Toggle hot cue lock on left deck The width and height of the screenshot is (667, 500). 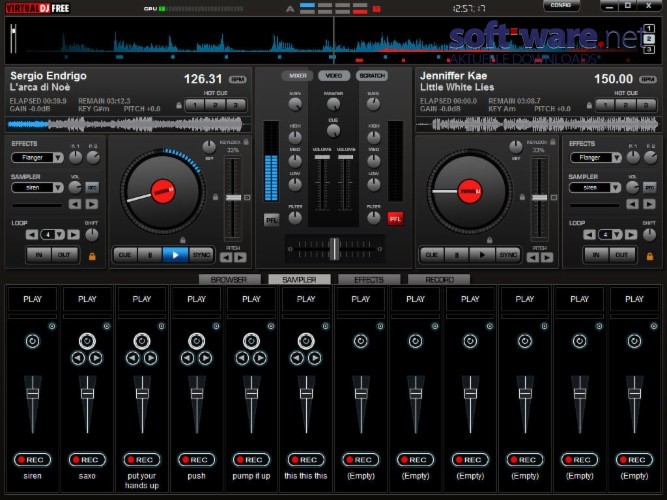click(x=179, y=105)
